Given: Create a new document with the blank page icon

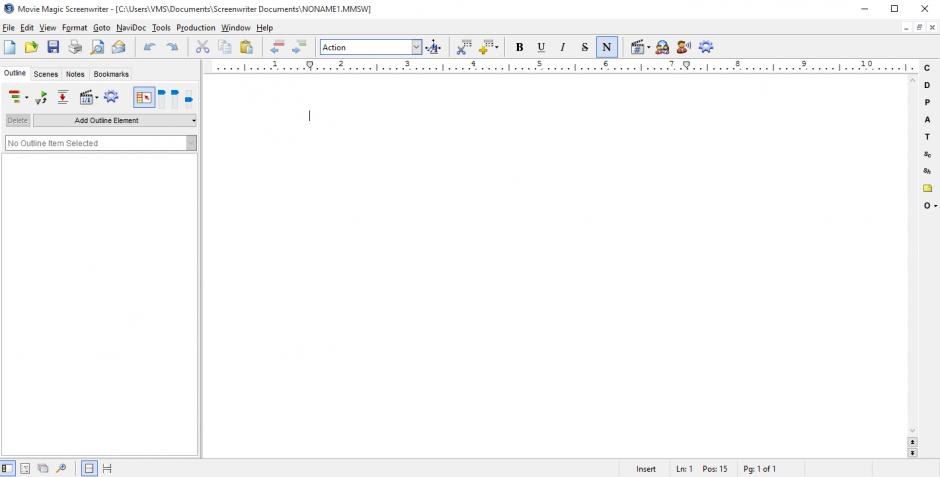Looking at the screenshot, I should coord(10,47).
